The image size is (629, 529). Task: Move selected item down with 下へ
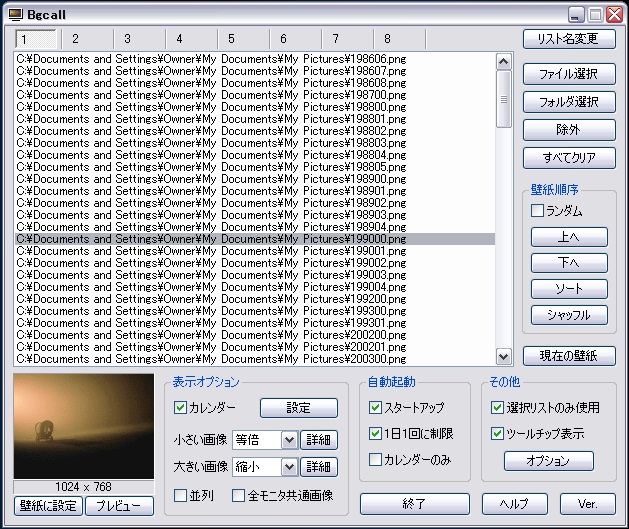[569, 263]
